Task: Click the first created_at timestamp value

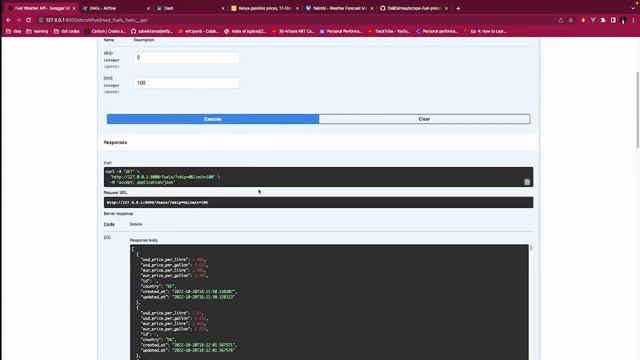Action: pyautogui.click(x=204, y=292)
